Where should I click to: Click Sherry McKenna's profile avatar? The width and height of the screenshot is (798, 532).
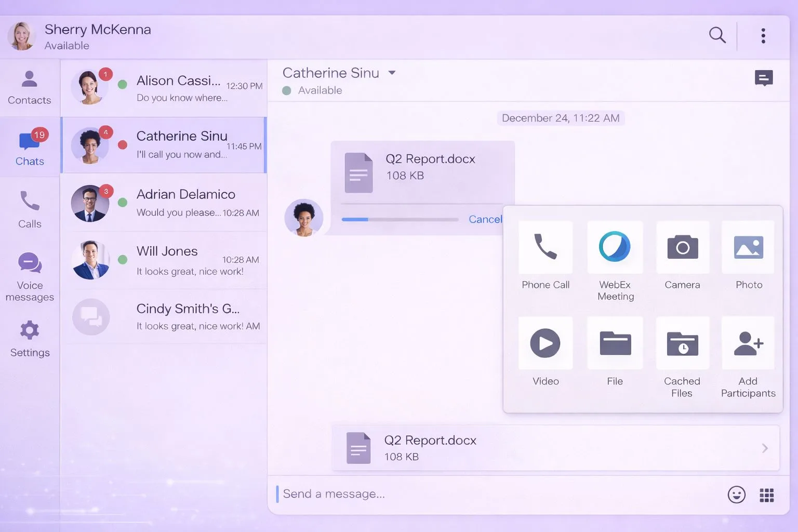[x=21, y=36]
